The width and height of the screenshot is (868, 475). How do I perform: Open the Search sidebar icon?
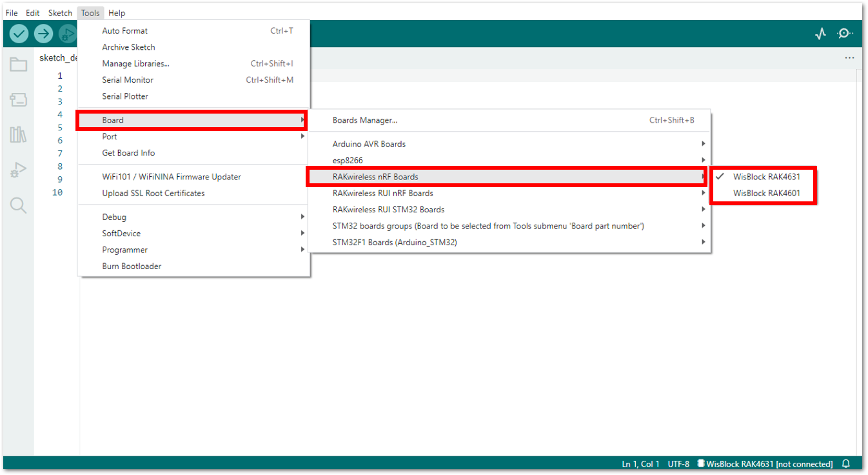click(18, 206)
